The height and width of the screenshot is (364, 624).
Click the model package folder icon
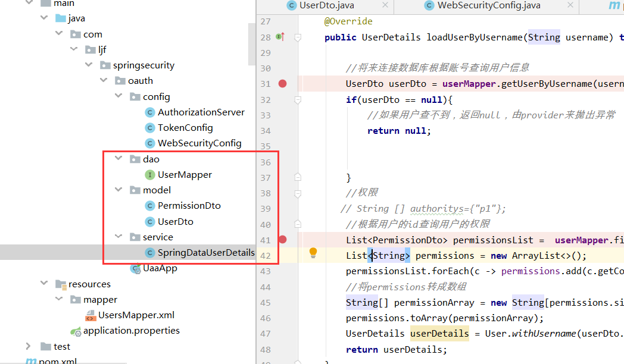(135, 190)
